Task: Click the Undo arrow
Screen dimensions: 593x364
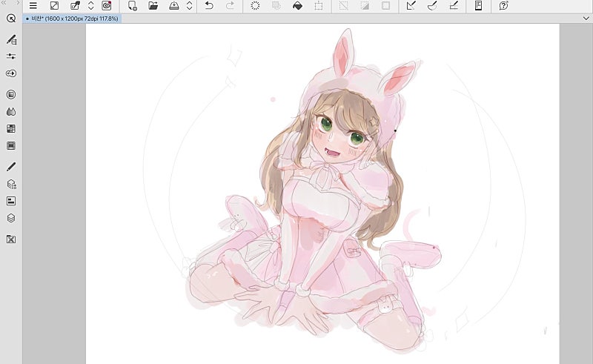Action: click(x=209, y=6)
